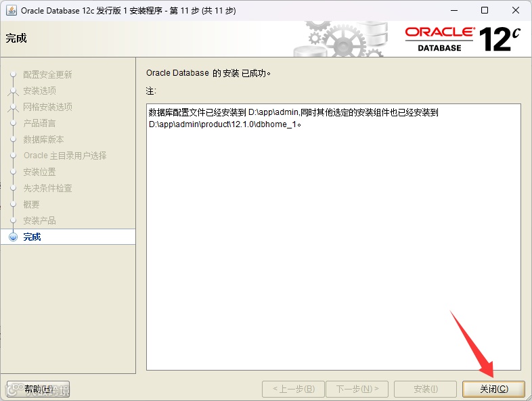
Task: Click the disabled 安装(I) button
Action: point(426,389)
